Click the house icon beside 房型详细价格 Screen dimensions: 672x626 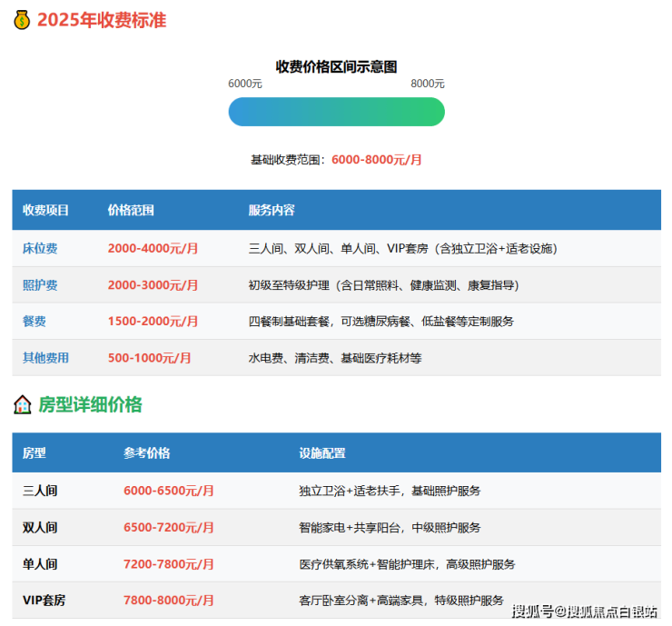pos(22,405)
